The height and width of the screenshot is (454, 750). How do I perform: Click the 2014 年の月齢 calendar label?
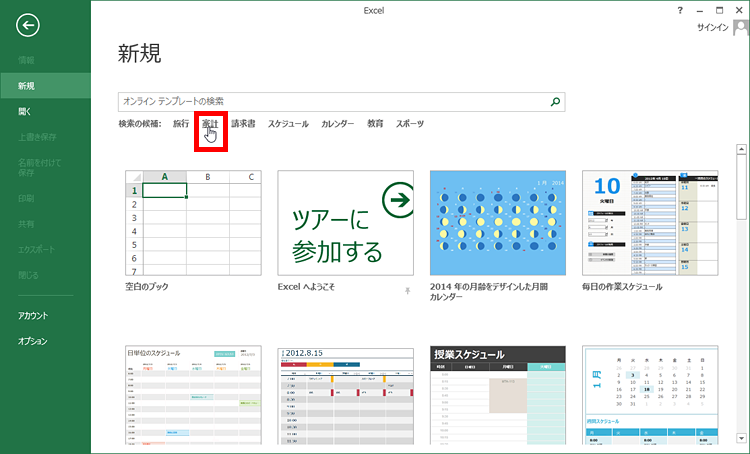click(489, 291)
